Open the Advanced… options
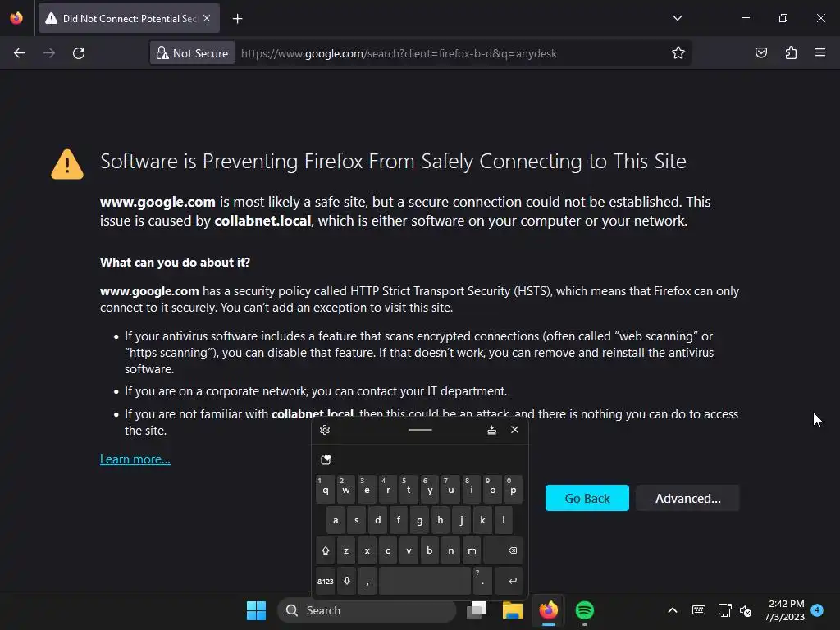This screenshot has height=630, width=840. click(688, 498)
